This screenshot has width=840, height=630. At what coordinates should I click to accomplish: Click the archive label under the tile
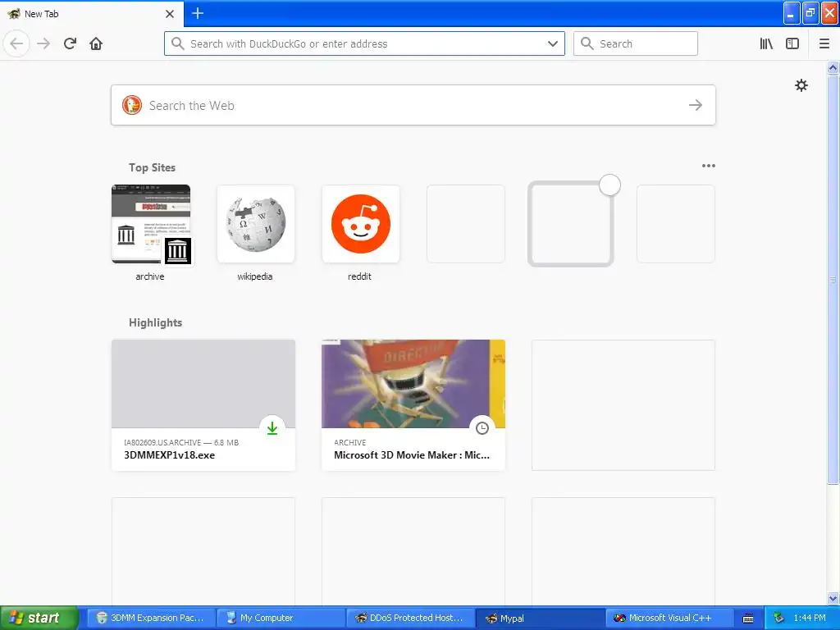click(150, 276)
